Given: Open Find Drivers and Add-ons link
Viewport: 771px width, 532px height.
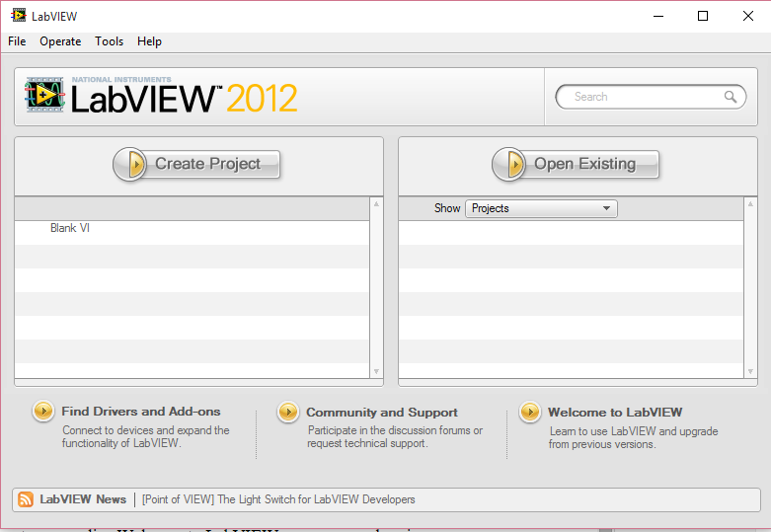Looking at the screenshot, I should point(141,411).
